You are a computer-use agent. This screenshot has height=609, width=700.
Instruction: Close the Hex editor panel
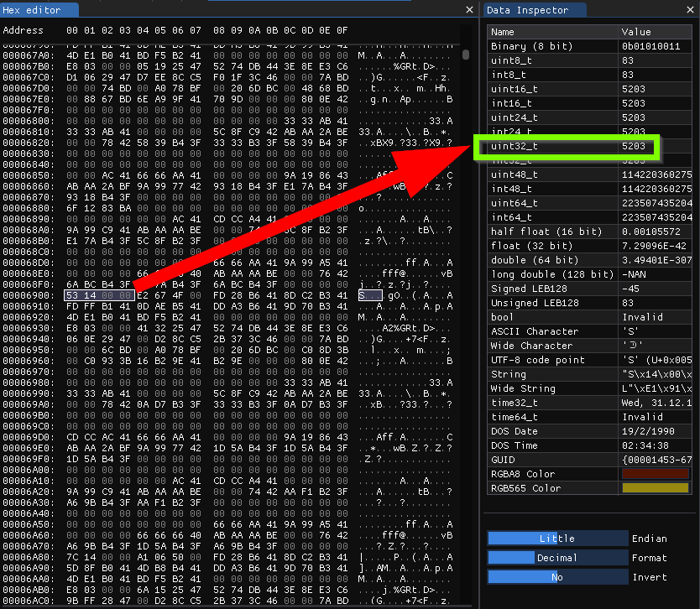tap(469, 10)
